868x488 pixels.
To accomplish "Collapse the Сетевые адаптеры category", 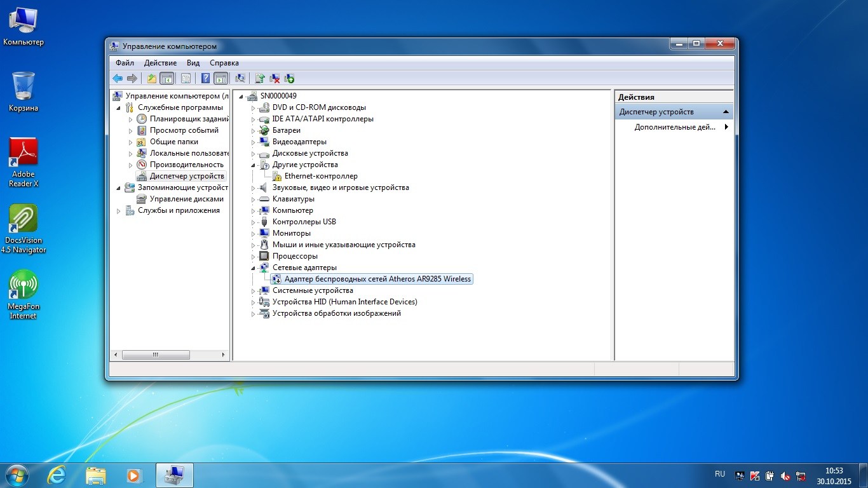I will tap(253, 268).
